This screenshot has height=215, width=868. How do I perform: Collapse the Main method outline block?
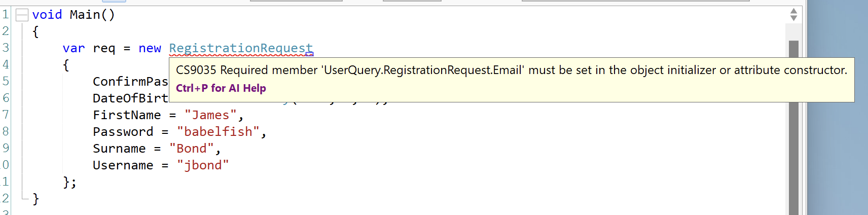(22, 16)
